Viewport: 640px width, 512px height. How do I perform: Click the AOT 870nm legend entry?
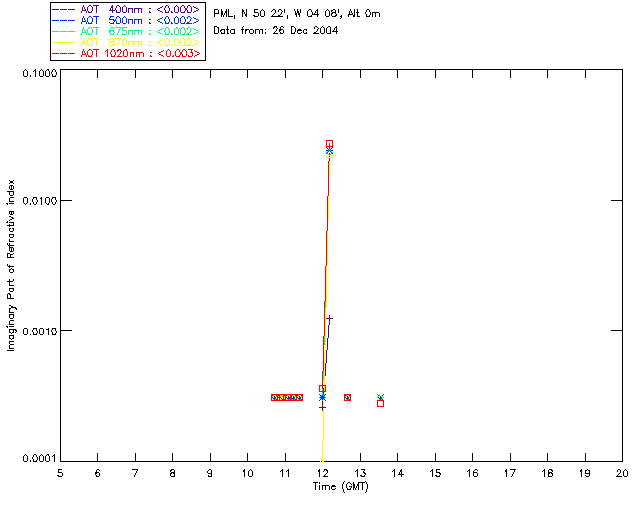pos(127,42)
